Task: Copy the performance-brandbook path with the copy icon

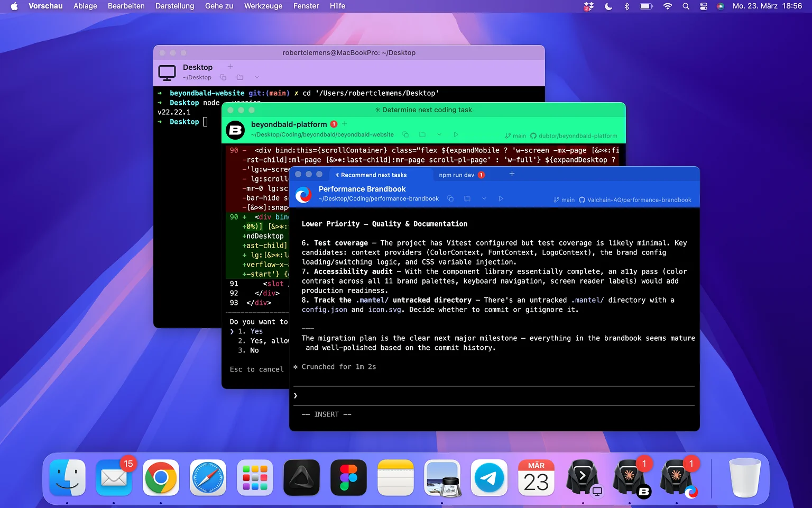Action: [450, 198]
